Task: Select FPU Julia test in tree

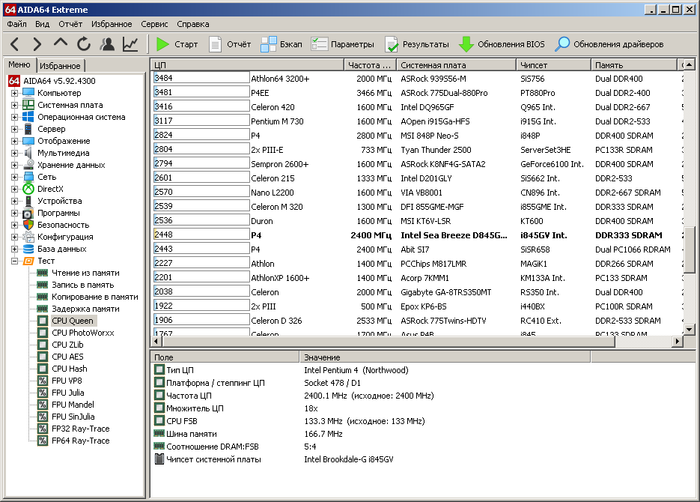Action: tap(70, 393)
